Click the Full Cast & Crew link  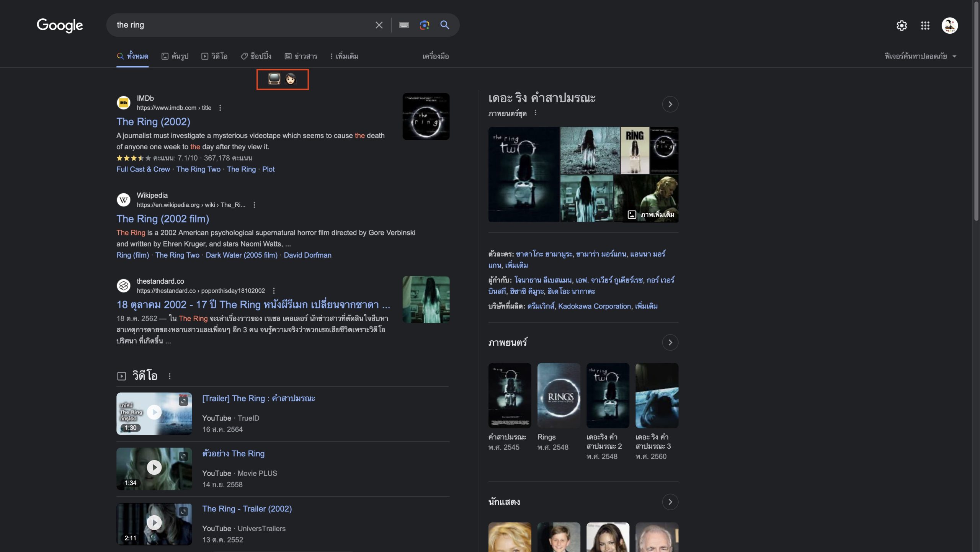(x=143, y=169)
